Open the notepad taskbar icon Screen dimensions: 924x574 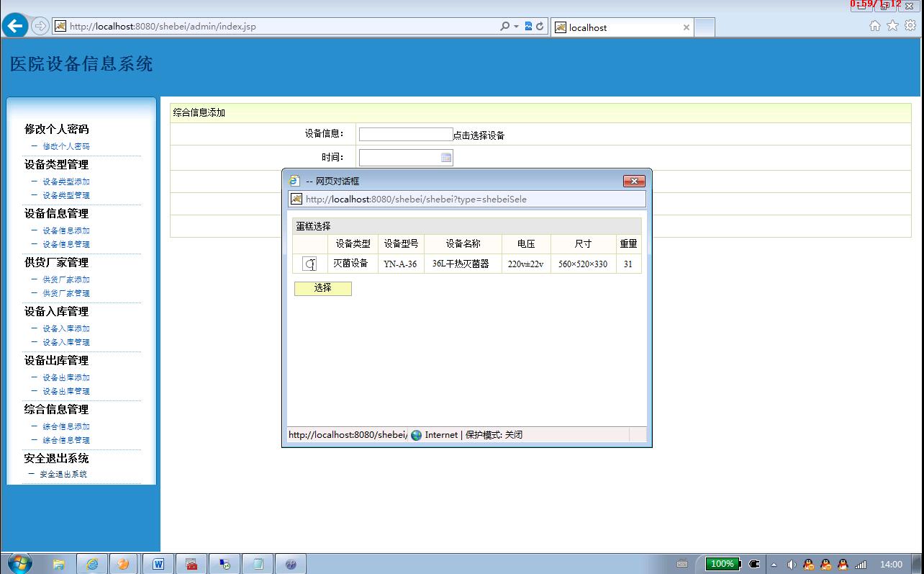[258, 564]
